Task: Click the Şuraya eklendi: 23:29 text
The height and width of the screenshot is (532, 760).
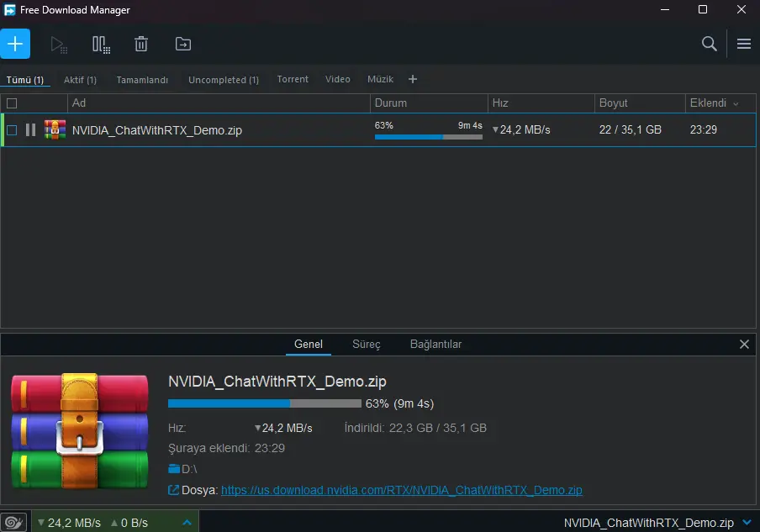Action: pyautogui.click(x=226, y=448)
